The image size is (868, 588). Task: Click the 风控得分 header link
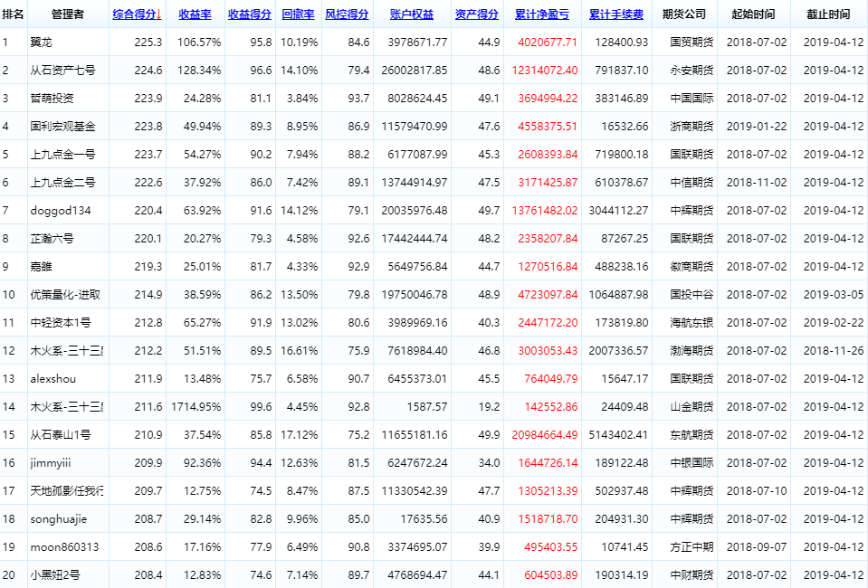(x=347, y=14)
